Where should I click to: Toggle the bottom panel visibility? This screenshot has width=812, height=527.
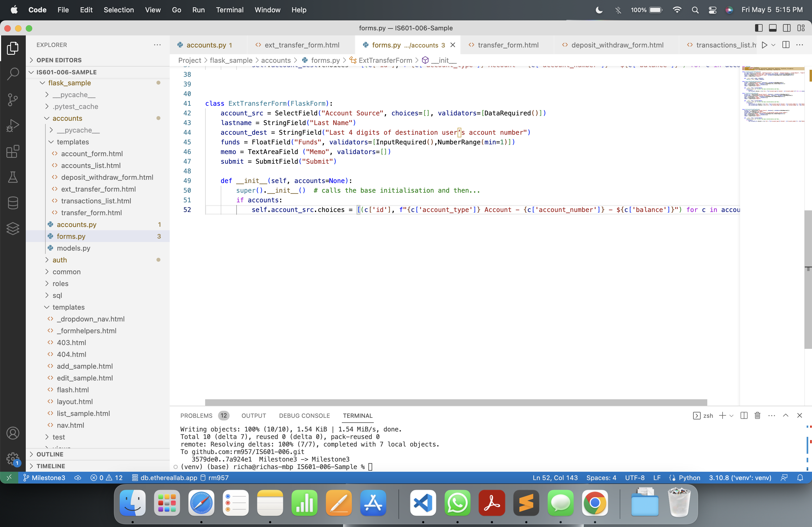(773, 28)
